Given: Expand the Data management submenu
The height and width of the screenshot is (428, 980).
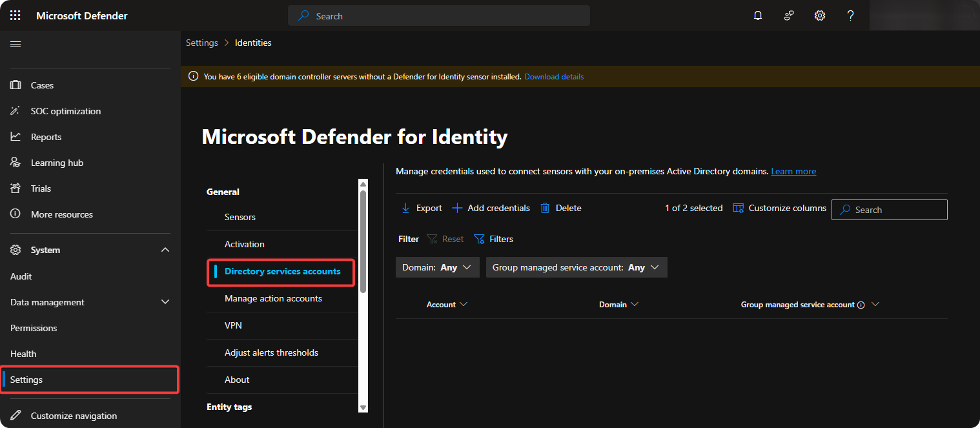Looking at the screenshot, I should (x=165, y=302).
